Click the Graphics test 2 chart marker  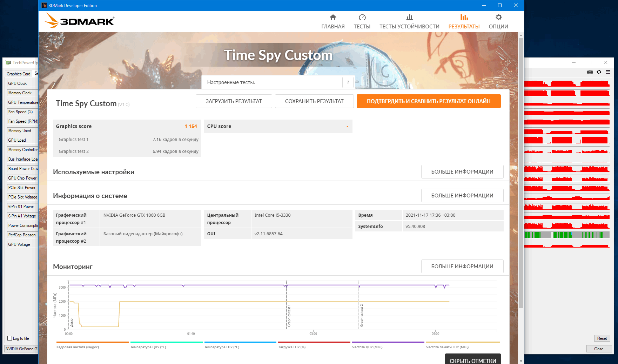pyautogui.click(x=362, y=316)
